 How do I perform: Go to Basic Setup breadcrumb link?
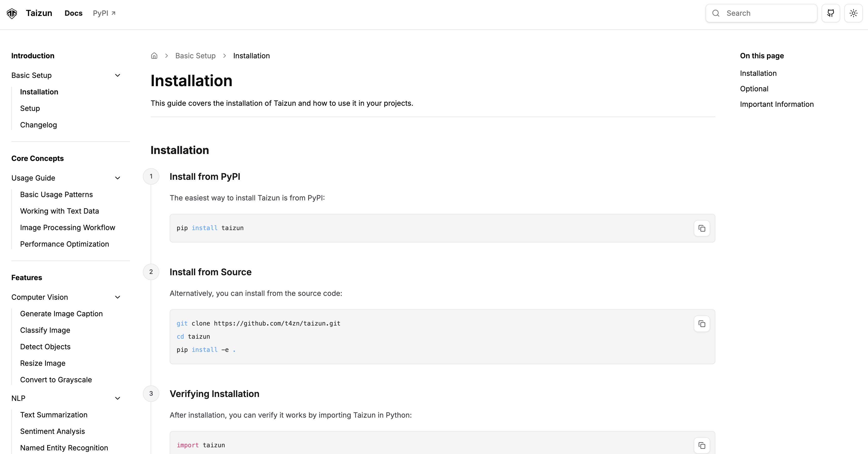(195, 56)
